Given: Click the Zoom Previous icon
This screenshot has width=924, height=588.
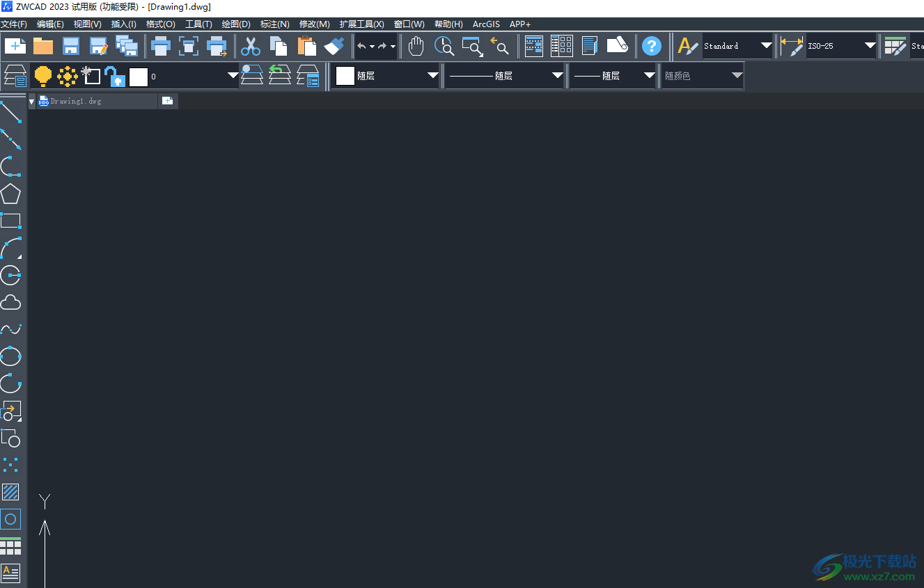Looking at the screenshot, I should point(499,46).
